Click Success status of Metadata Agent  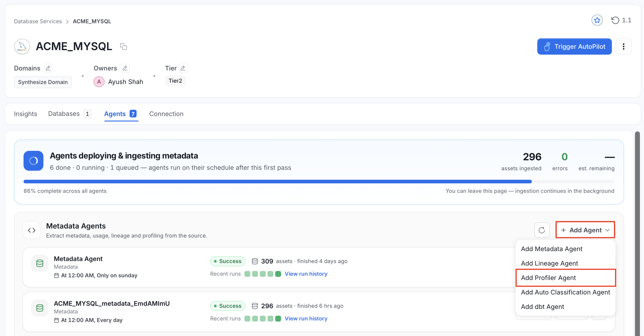coord(227,261)
